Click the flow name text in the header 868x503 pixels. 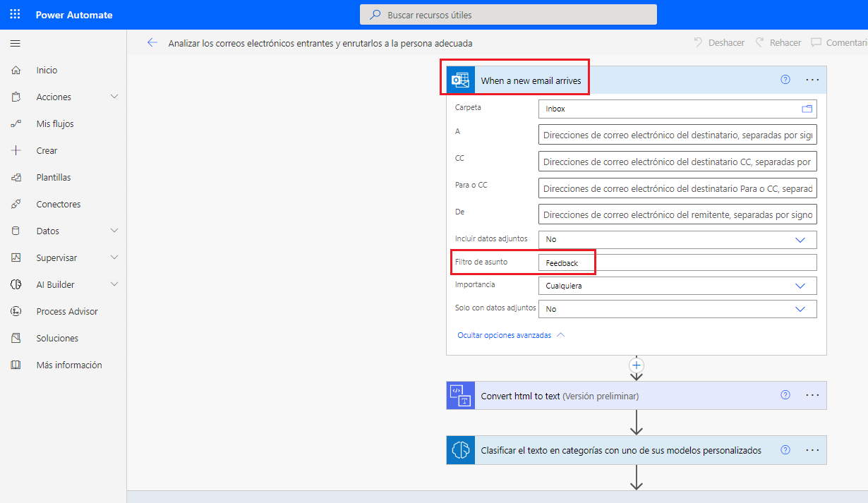[x=320, y=43]
